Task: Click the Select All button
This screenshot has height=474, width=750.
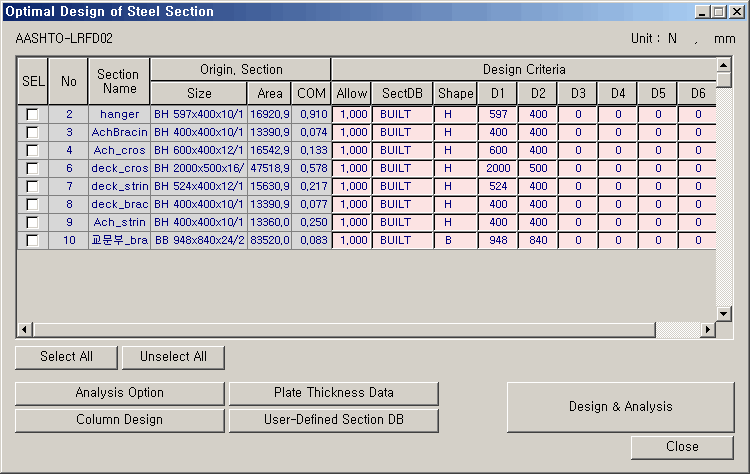Action: [x=66, y=357]
